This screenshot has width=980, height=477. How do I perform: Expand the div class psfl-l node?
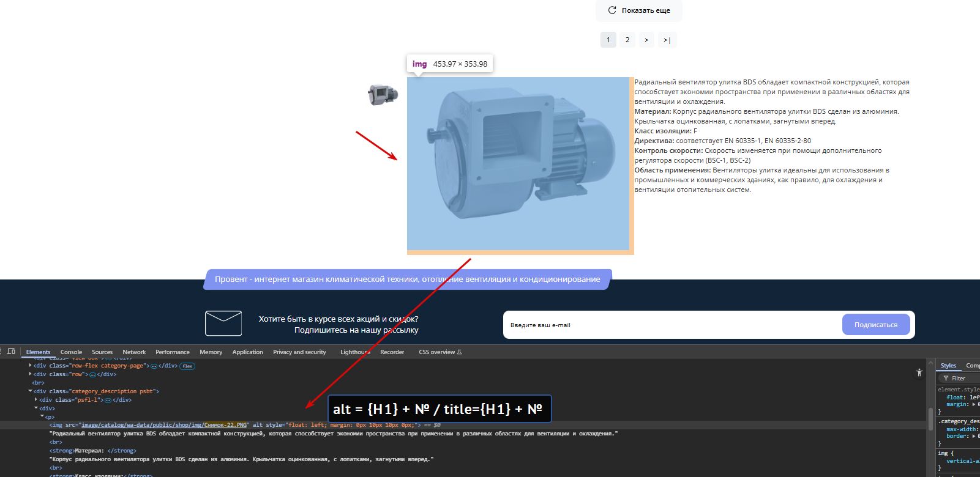click(x=36, y=400)
